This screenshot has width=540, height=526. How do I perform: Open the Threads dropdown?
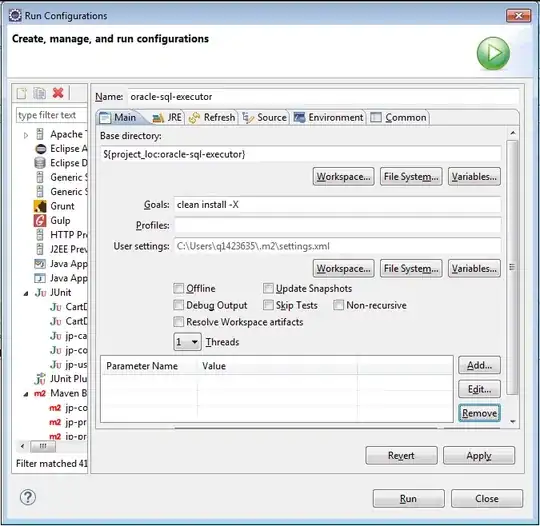pyautogui.click(x=187, y=342)
